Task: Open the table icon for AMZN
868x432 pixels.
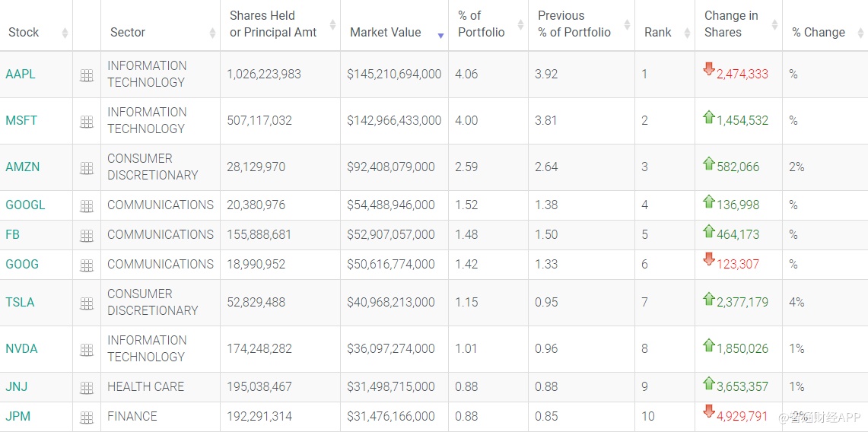Action: [87, 168]
